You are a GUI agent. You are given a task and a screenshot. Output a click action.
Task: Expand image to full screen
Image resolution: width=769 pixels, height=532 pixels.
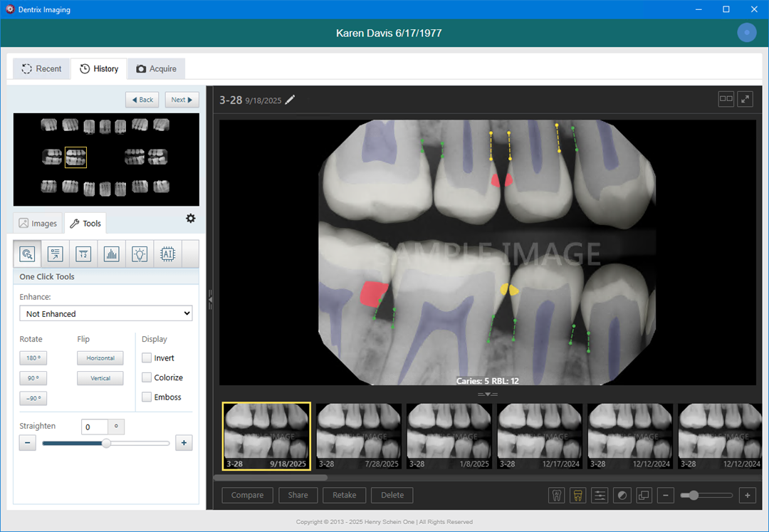746,100
